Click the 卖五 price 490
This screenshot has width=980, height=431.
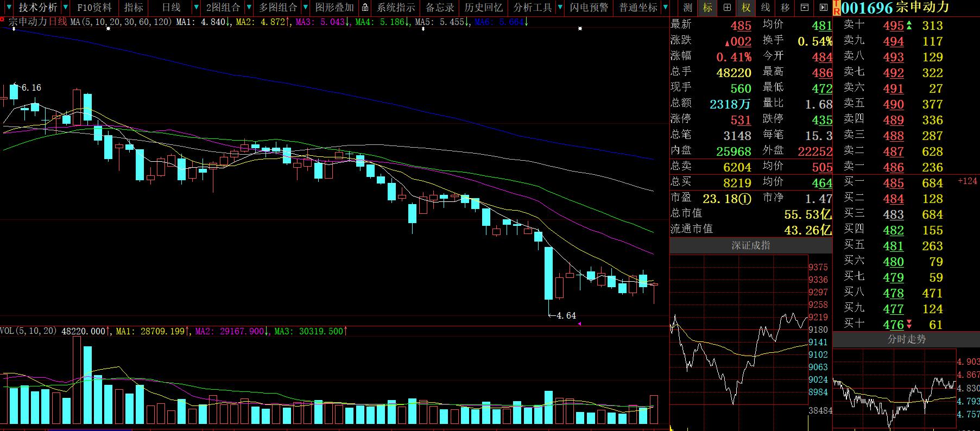click(x=893, y=104)
